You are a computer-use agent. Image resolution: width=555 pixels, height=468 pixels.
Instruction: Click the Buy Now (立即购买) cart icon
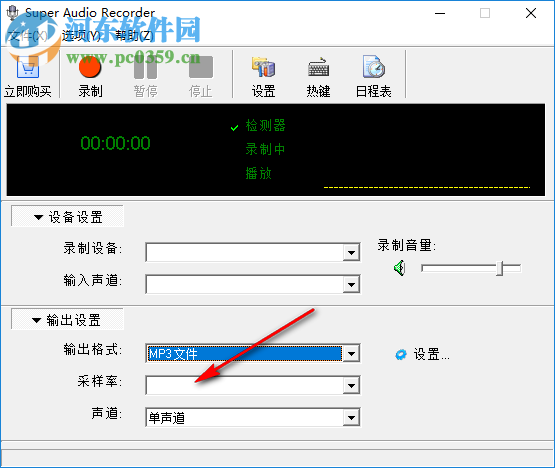coord(28,67)
